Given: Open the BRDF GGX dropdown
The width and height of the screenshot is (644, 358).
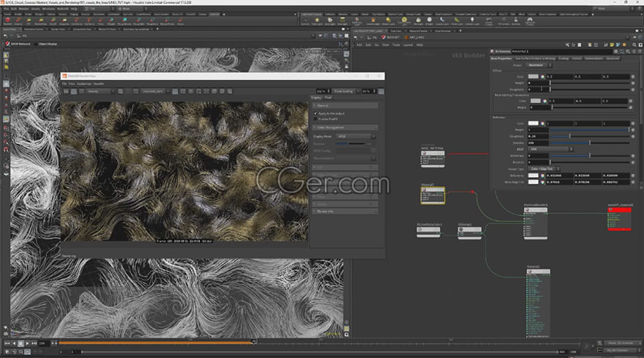Looking at the screenshot, I should [550, 149].
